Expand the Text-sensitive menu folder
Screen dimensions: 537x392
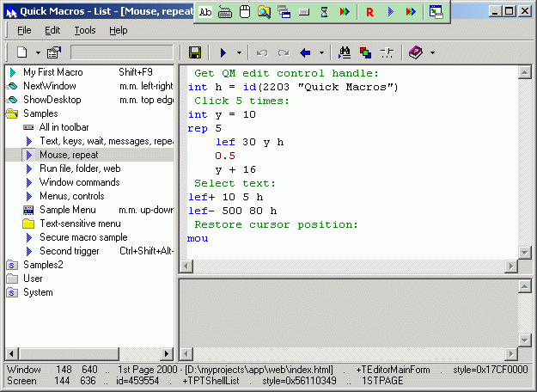pos(80,224)
